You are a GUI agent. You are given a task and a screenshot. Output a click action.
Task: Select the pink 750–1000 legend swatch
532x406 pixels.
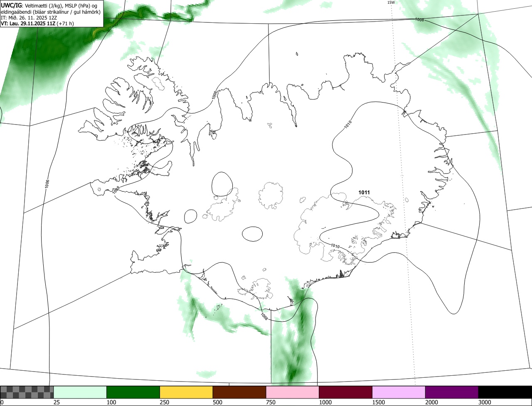[293, 392]
